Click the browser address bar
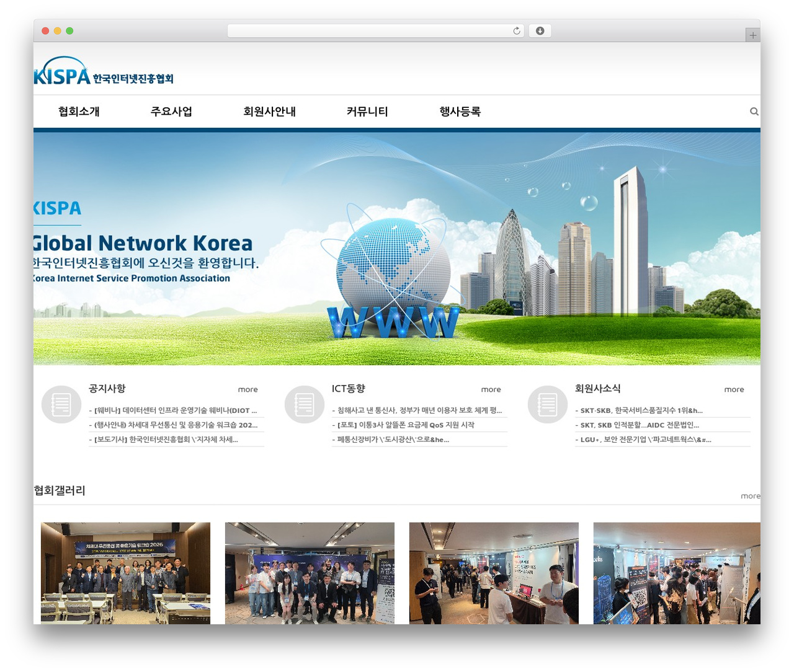This screenshot has width=794, height=672. [x=375, y=31]
